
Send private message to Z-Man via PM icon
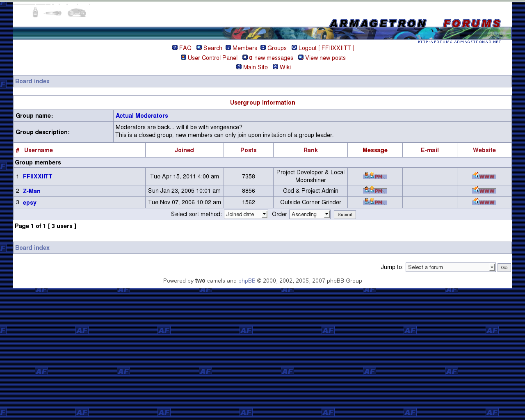click(375, 190)
